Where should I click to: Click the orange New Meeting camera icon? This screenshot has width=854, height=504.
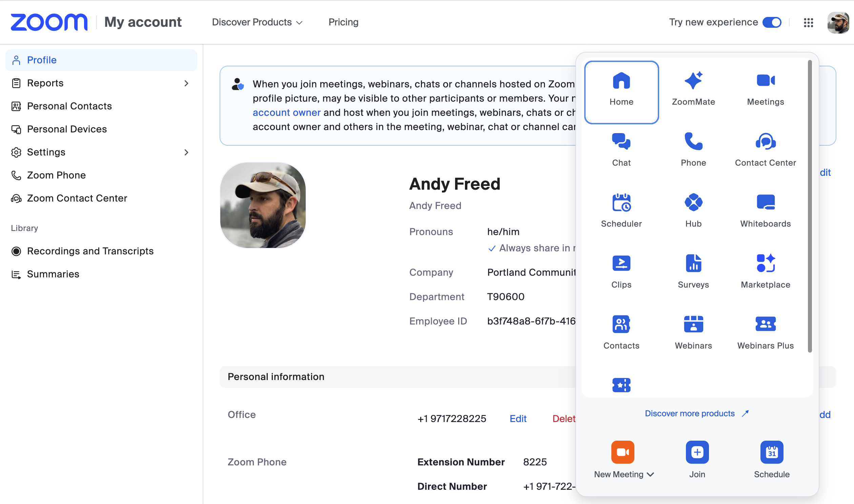coord(623,452)
